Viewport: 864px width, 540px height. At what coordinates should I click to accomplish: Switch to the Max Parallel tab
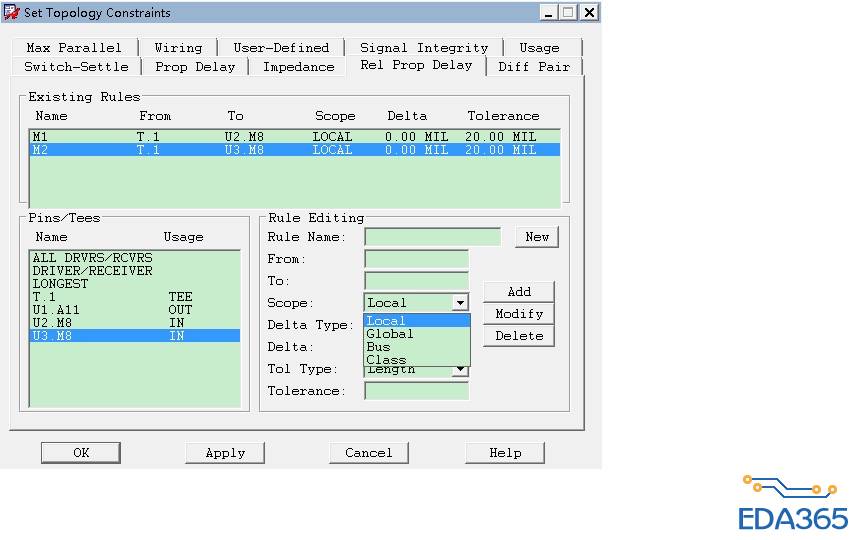tap(74, 48)
